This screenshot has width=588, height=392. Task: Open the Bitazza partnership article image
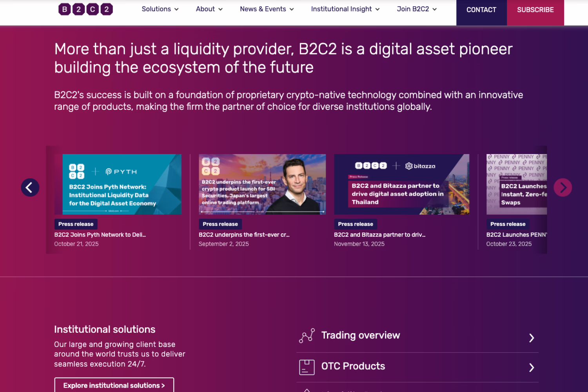click(401, 184)
